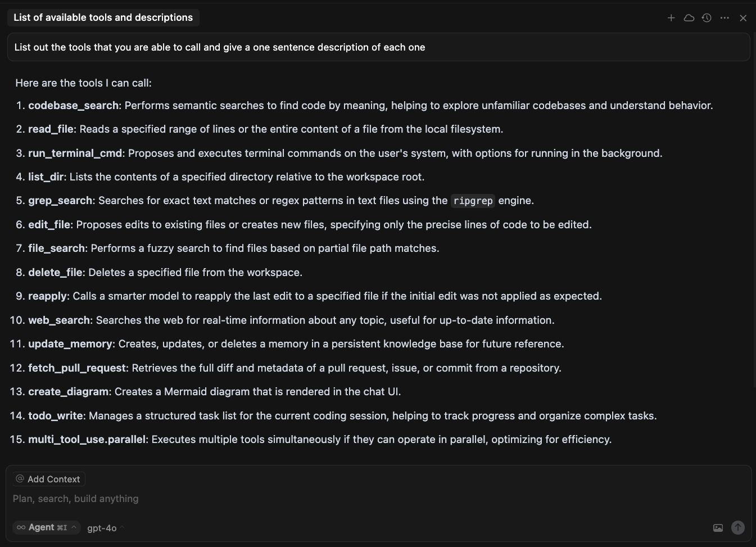756x547 pixels.
Task: Focus the 'Plan, search, build anything' input
Action: pos(378,499)
